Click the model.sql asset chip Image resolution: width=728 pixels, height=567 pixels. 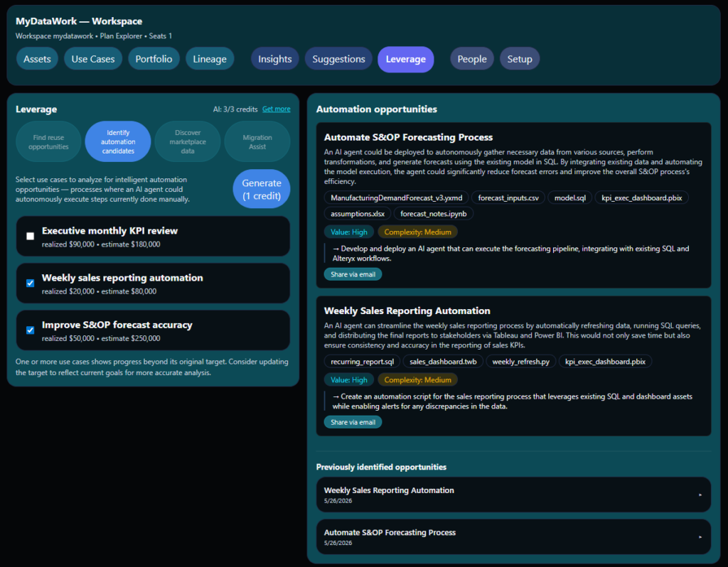click(570, 198)
